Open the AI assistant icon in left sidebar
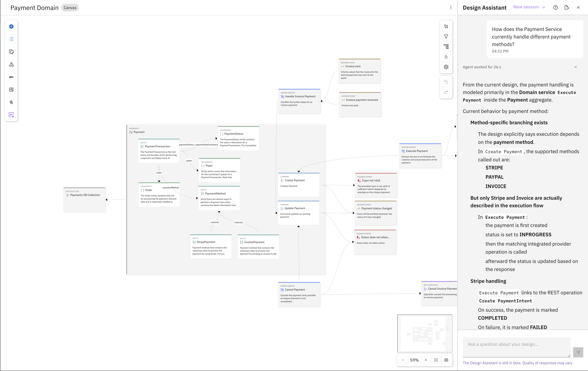This screenshot has width=588, height=371. click(x=11, y=115)
